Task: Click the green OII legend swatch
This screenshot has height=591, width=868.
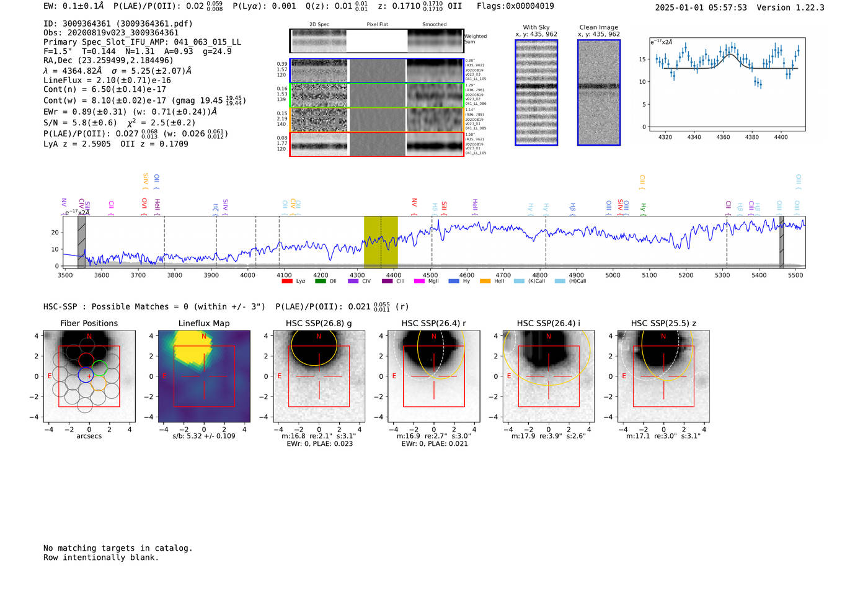Action: [x=320, y=281]
